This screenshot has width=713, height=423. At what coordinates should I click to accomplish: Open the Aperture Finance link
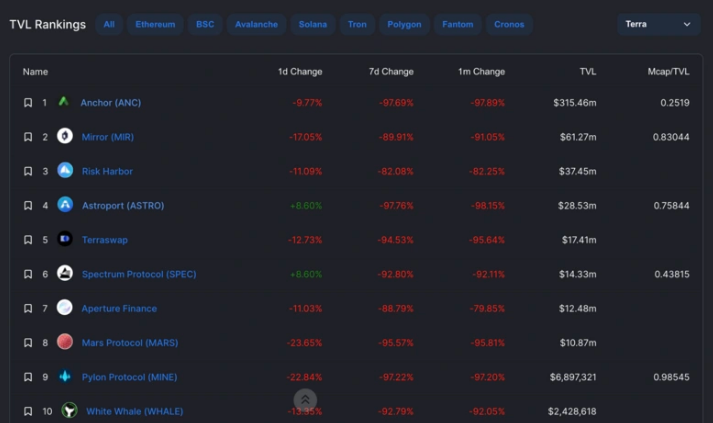(x=119, y=308)
